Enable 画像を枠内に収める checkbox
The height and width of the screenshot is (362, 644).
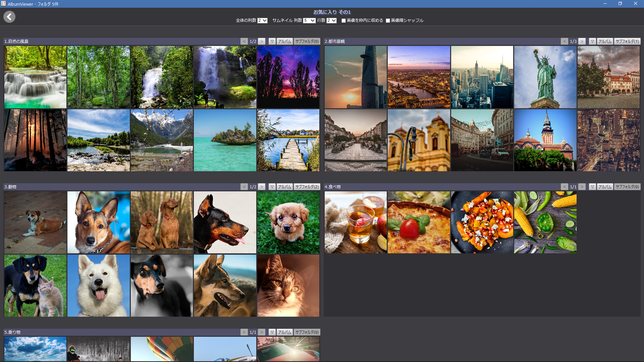(x=343, y=21)
